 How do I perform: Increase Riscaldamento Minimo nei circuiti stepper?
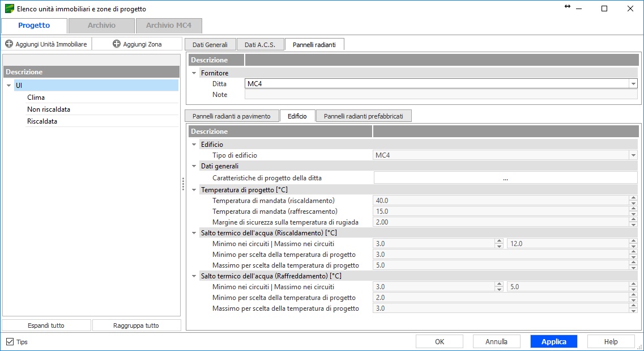point(499,241)
